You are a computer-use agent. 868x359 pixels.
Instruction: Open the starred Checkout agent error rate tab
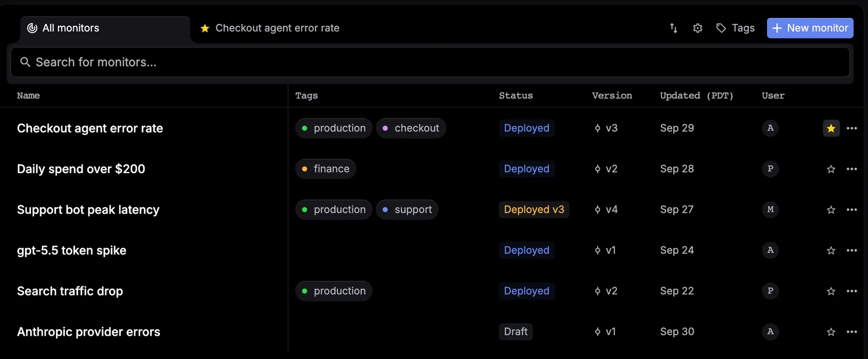point(270,28)
